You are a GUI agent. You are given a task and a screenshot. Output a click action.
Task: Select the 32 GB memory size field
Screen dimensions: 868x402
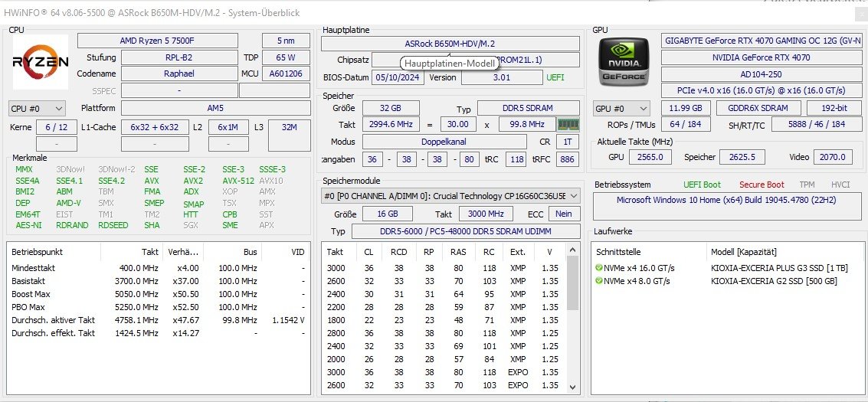tap(391, 109)
